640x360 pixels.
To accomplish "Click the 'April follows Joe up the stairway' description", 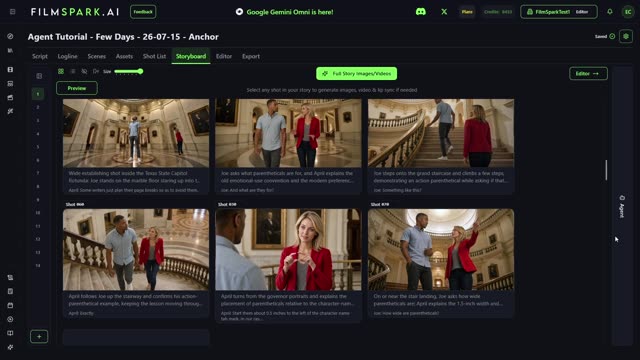I will (x=135, y=300).
